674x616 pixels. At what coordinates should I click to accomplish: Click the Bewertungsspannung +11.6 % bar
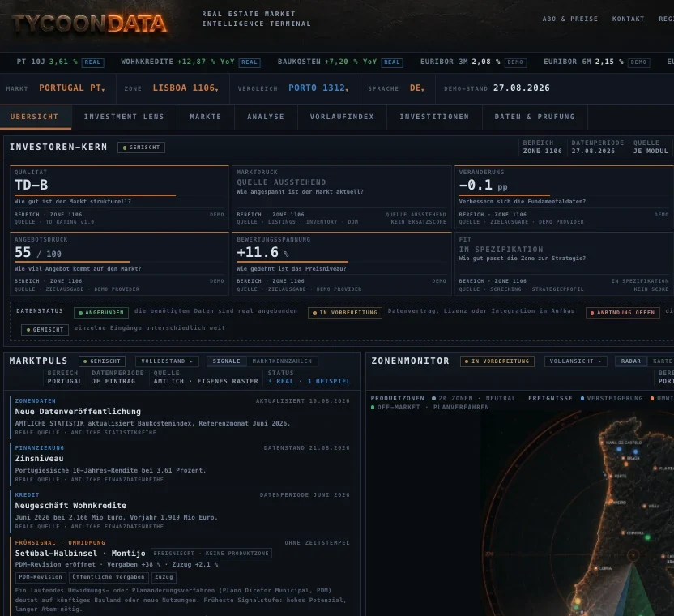point(292,262)
